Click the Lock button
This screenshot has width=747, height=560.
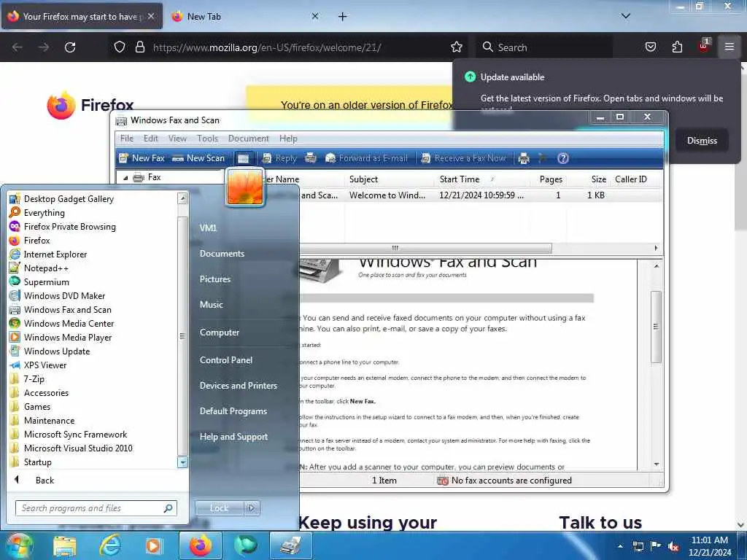[x=219, y=508]
